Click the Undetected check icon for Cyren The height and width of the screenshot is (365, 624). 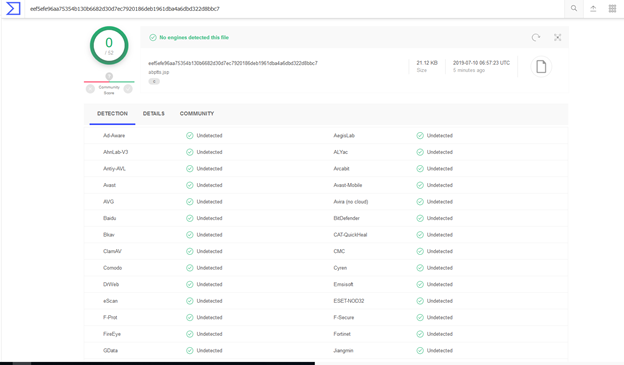420,268
